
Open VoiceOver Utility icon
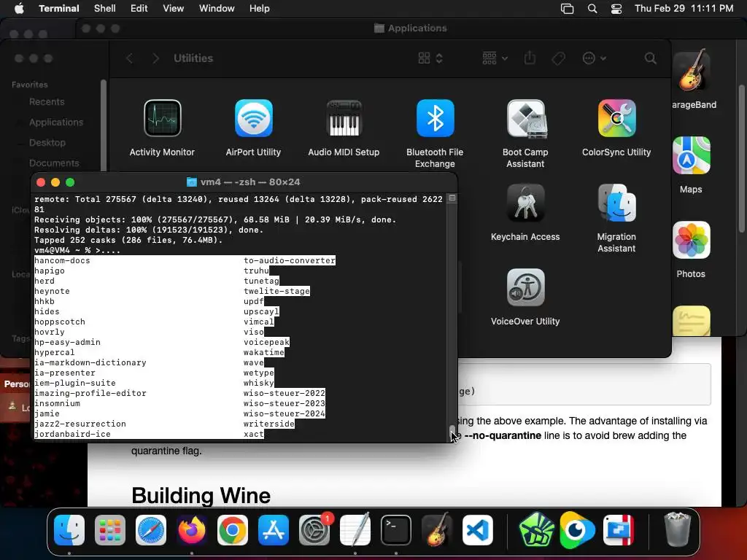(525, 287)
